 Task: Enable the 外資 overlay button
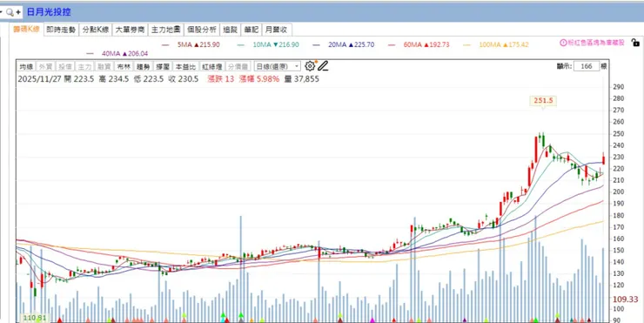point(45,66)
